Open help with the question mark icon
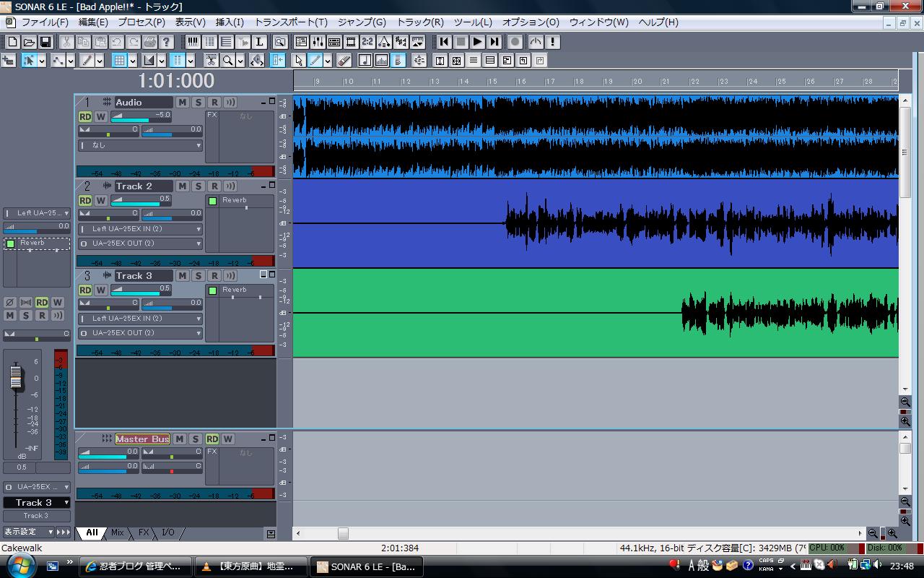The image size is (924, 578). click(166, 42)
